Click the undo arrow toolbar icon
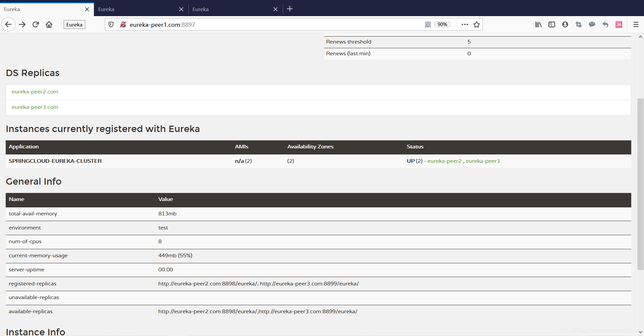Image resolution: width=644 pixels, height=336 pixels. (x=605, y=24)
